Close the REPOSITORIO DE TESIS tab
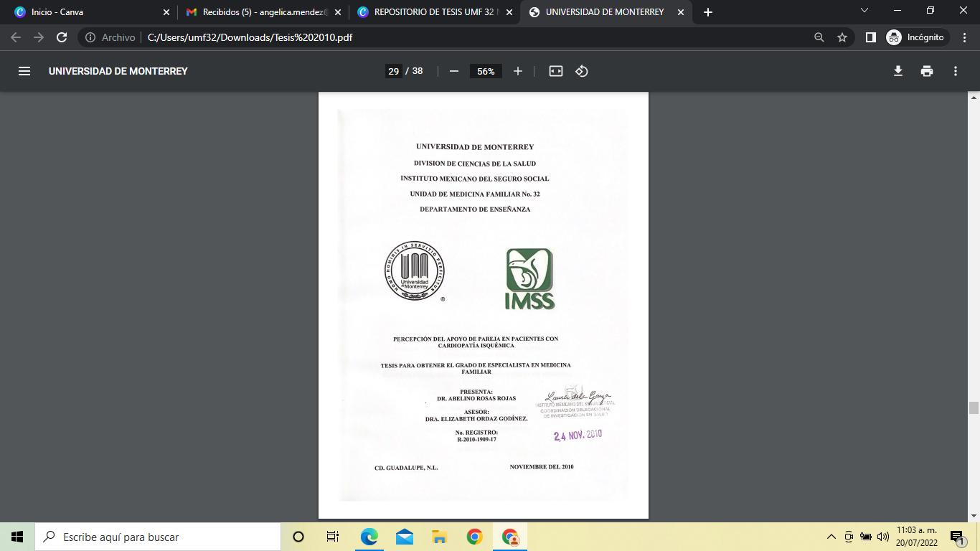This screenshot has height=551, width=980. (x=509, y=12)
